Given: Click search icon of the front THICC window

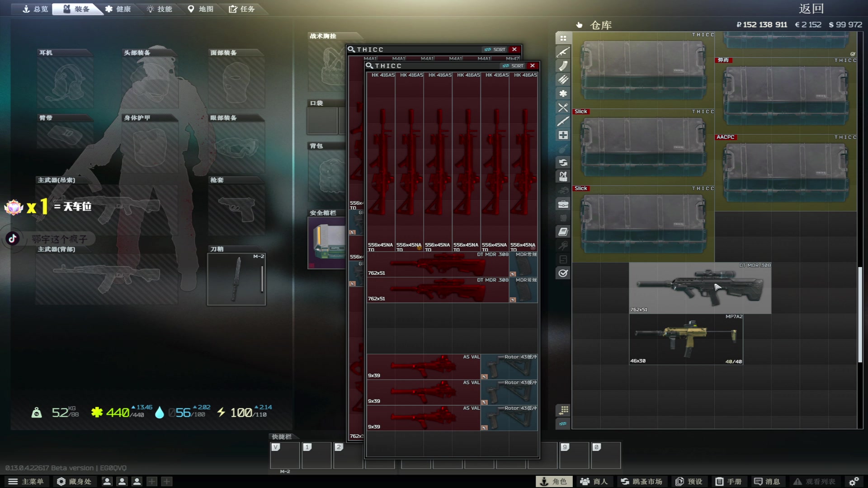Looking at the screenshot, I should pos(369,66).
